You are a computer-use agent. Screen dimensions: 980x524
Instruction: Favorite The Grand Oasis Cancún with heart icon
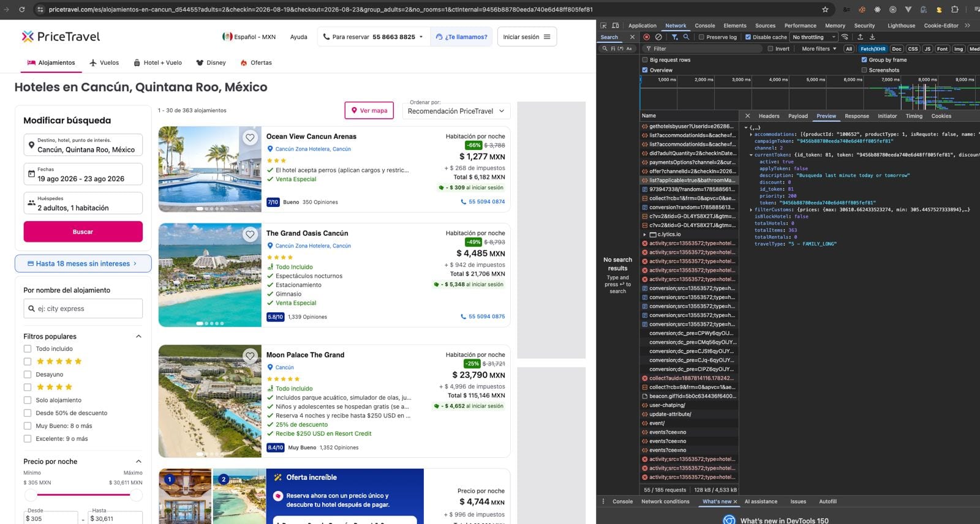tap(250, 234)
